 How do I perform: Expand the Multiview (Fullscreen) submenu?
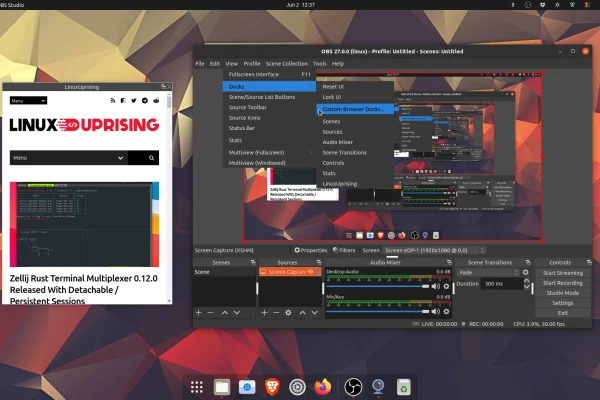point(269,153)
